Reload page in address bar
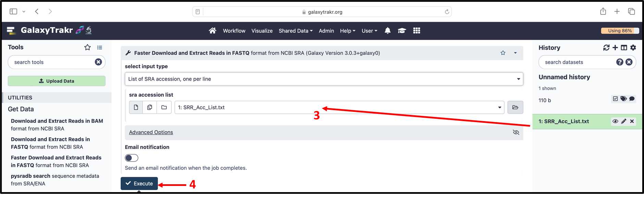644x200 pixels. click(447, 12)
